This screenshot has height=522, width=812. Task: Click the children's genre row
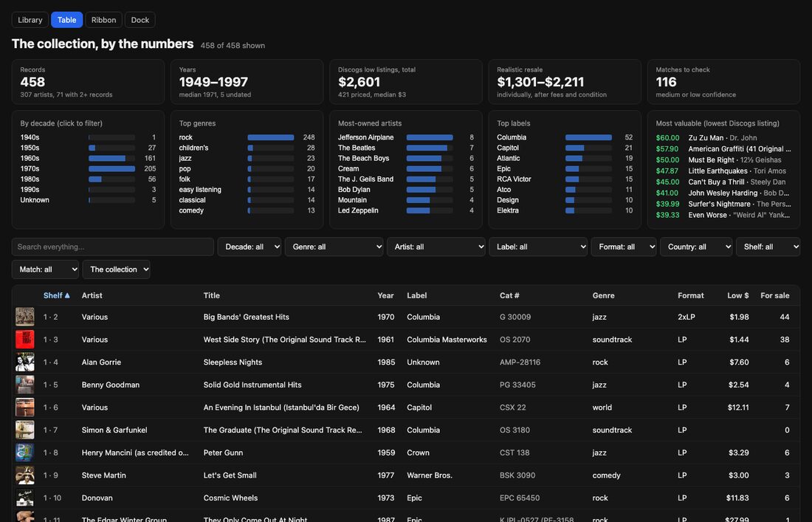tap(247, 148)
